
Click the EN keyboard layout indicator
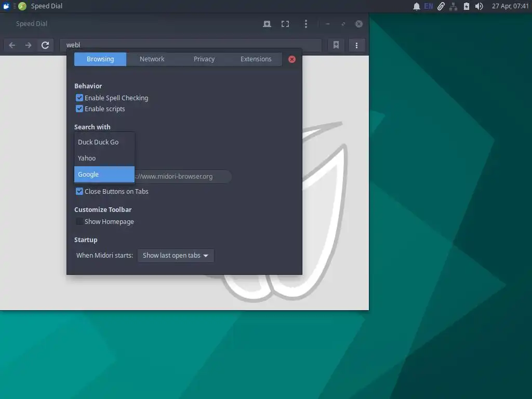click(x=429, y=6)
